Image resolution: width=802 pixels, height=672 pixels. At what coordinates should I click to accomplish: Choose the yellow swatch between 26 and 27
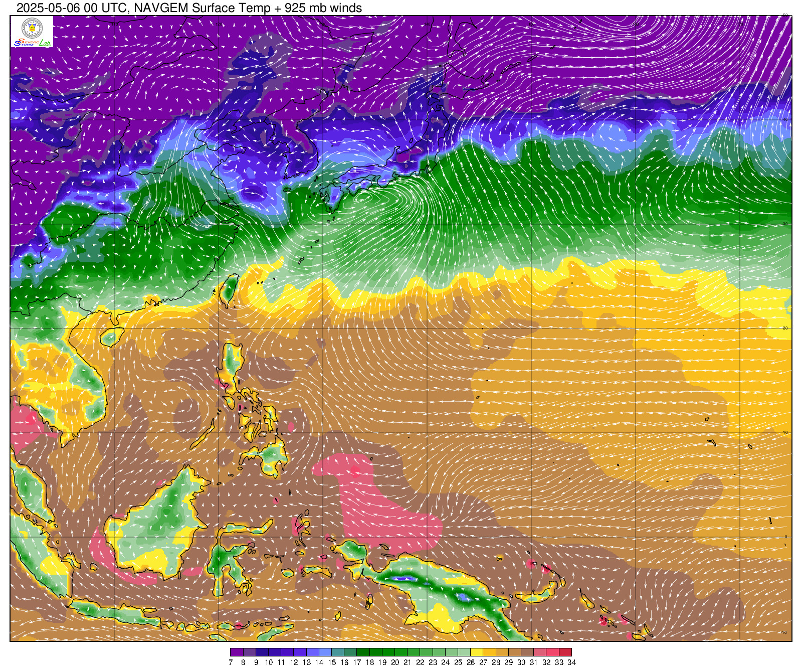(x=477, y=652)
